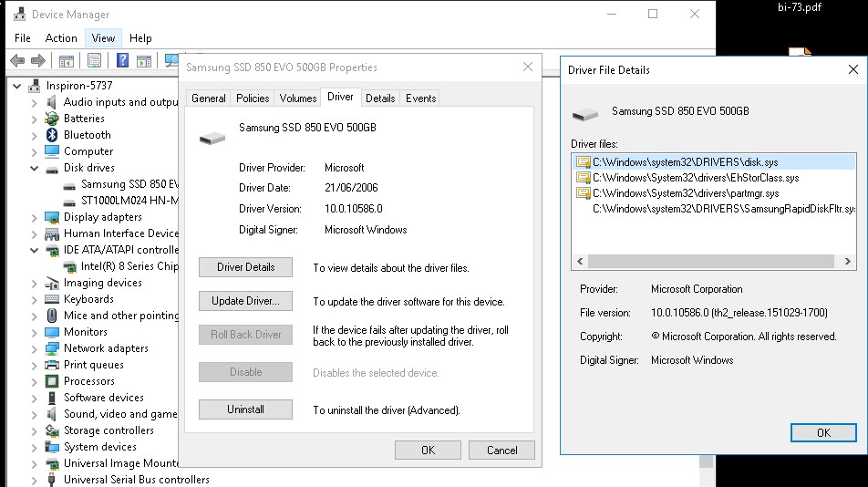The height and width of the screenshot is (487, 868).
Task: Switch to the Volumes tab
Action: pos(298,98)
